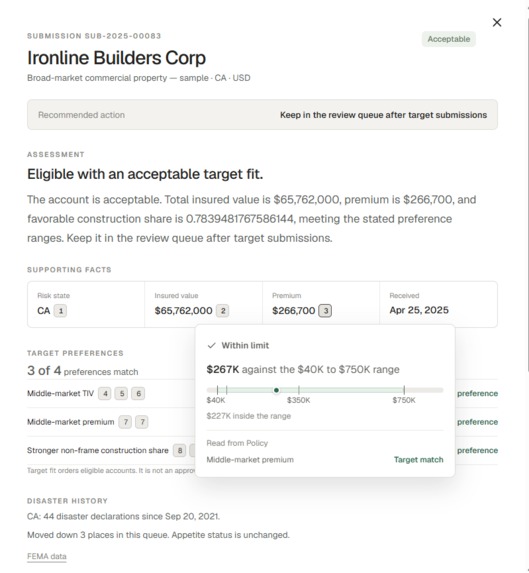Open citation 6 for Middle-market TIV
Viewport: 529px width, 573px height.
(138, 394)
